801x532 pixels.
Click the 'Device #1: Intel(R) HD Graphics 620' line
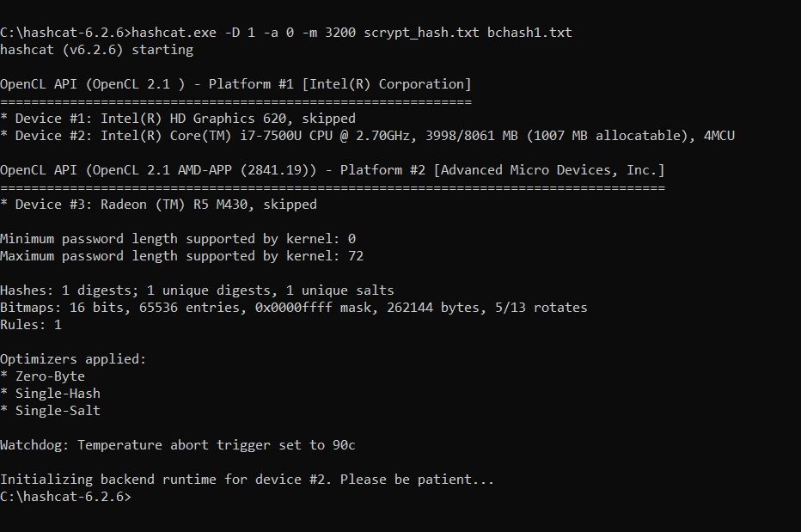178,119
